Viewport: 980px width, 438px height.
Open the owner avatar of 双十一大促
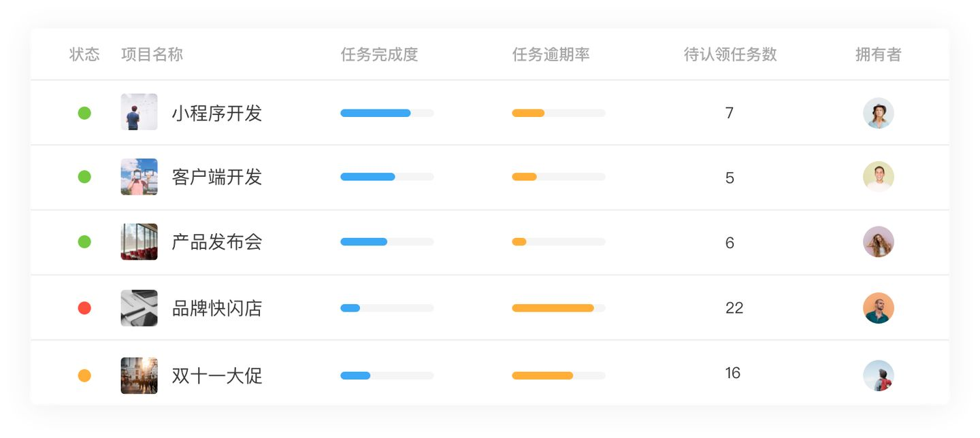pos(878,375)
